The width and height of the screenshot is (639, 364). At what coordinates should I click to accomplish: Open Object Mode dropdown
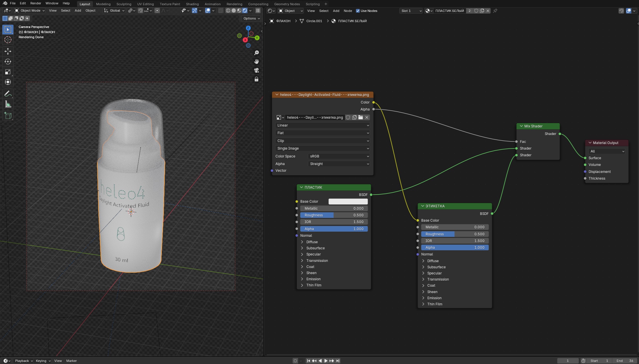click(30, 10)
